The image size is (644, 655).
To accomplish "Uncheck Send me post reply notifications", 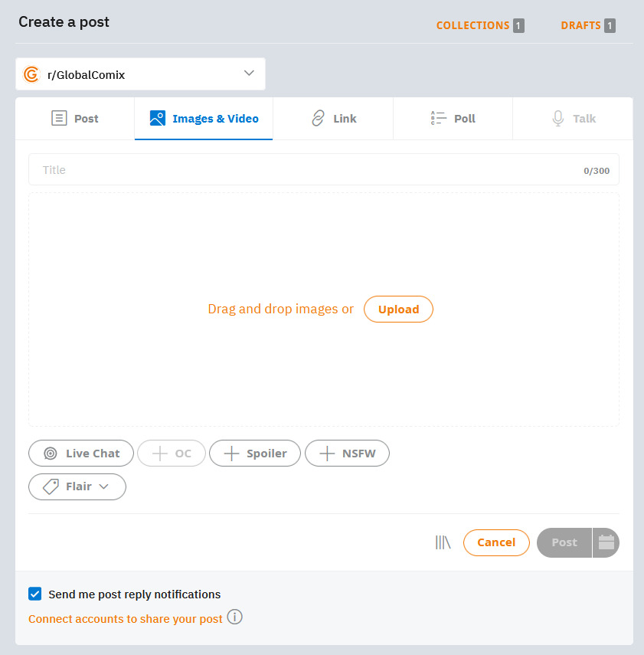I will coord(35,594).
